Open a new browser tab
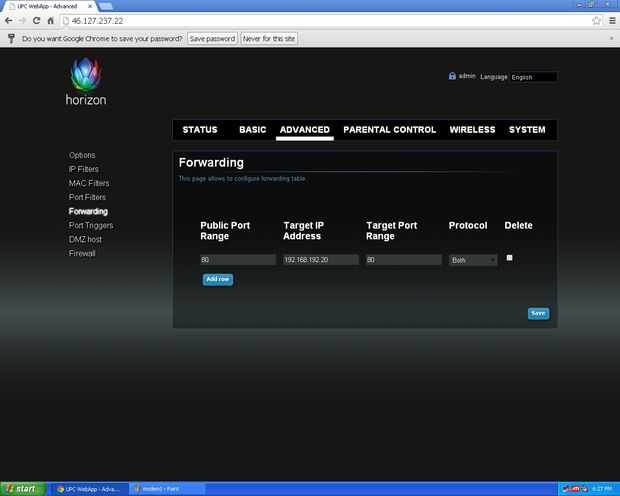The width and height of the screenshot is (620, 496). point(106,6)
